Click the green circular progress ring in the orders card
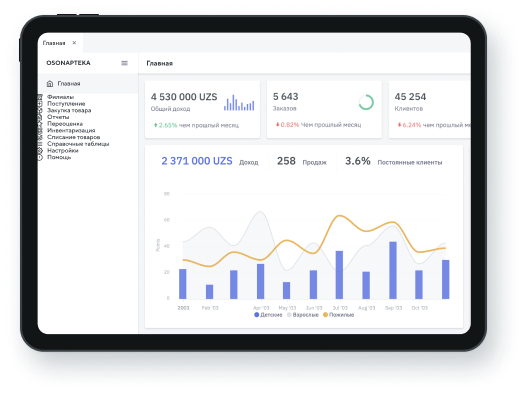This screenshot has height=393, width=524. (x=366, y=102)
